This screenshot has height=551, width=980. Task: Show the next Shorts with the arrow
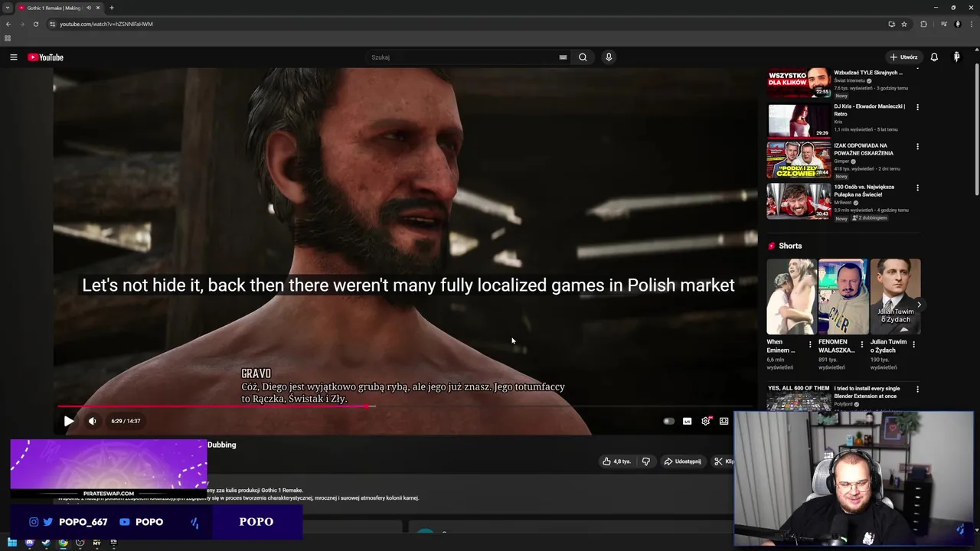[x=919, y=305]
